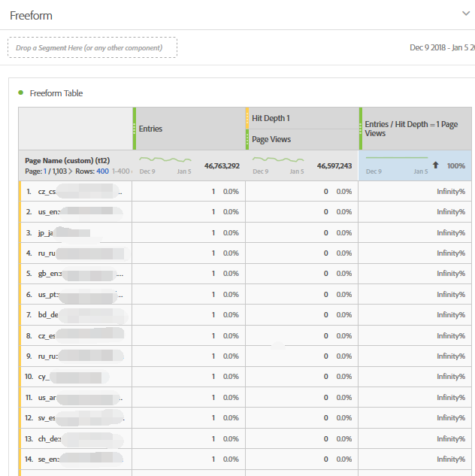Select row 1 page name cz_cs
Screen dimensions: 475x476
pos(75,191)
